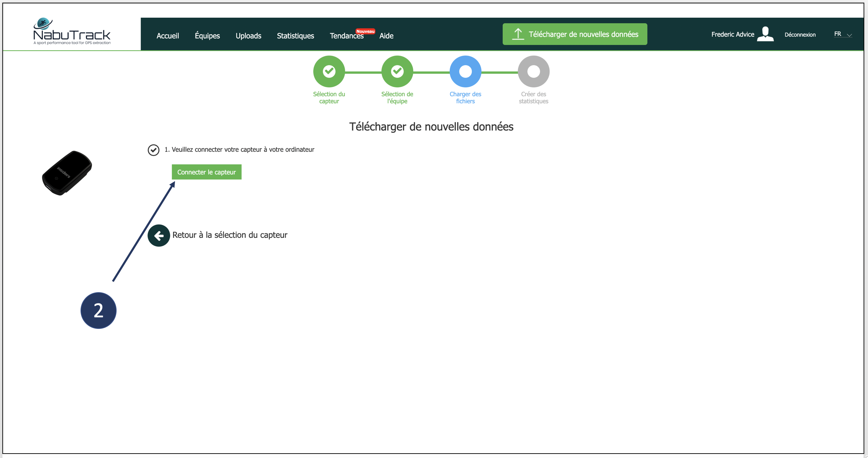
Task: Go to the Équipes menu
Action: click(x=207, y=36)
